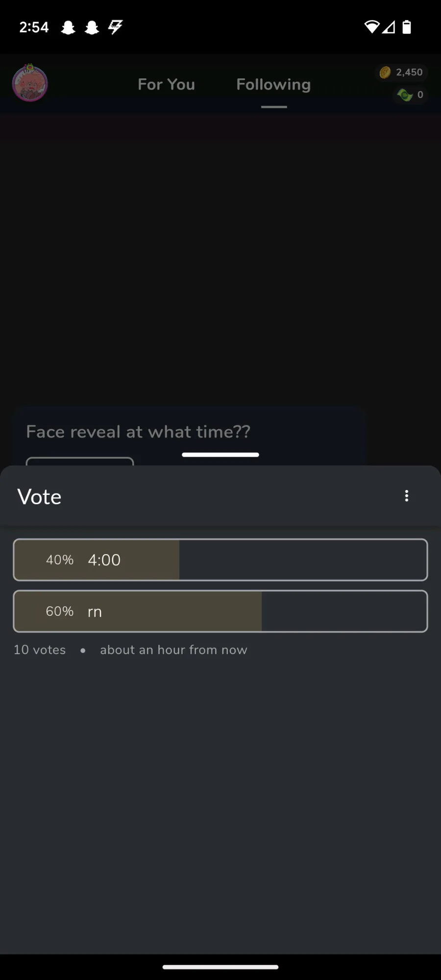
Task: Open the profile avatar picture
Action: (30, 83)
